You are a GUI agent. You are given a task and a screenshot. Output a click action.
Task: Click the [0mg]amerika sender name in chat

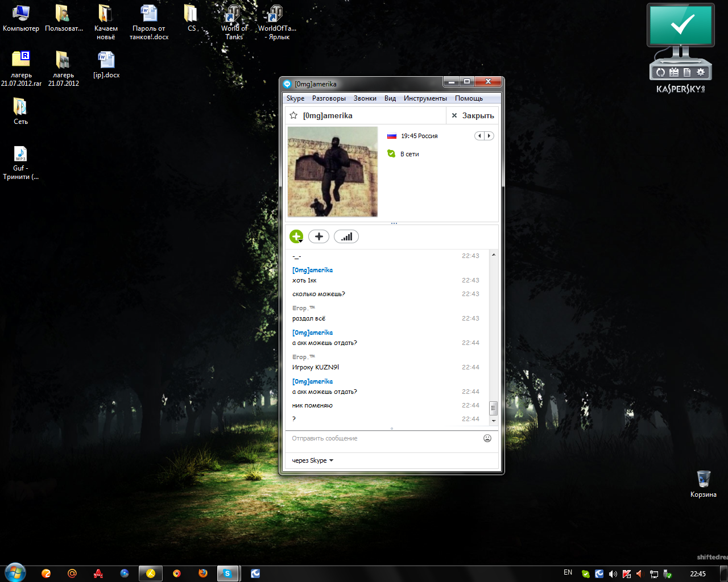[312, 270]
